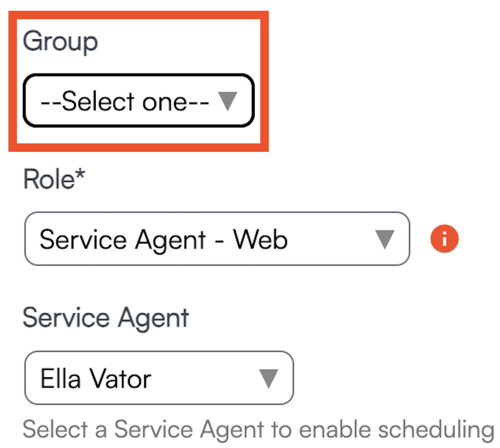Screen dimensions: 500x448
Task: Click the Service Agent dropdown arrow
Action: pos(269,378)
